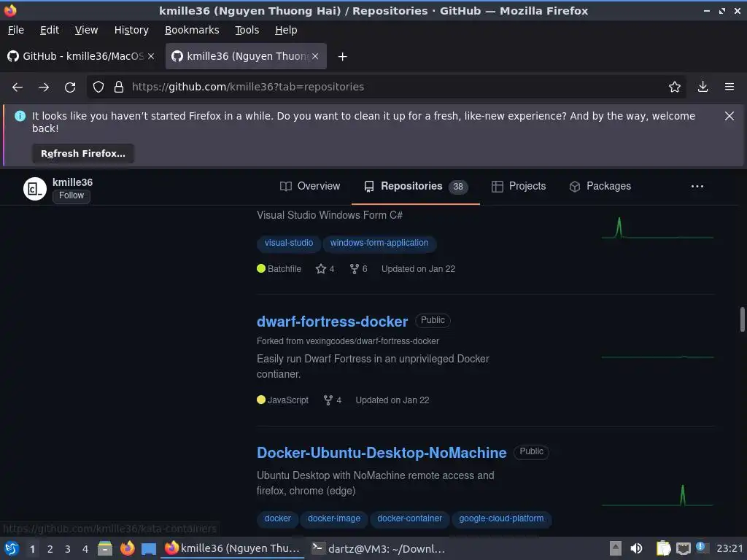Go back to the previous page

click(x=18, y=87)
